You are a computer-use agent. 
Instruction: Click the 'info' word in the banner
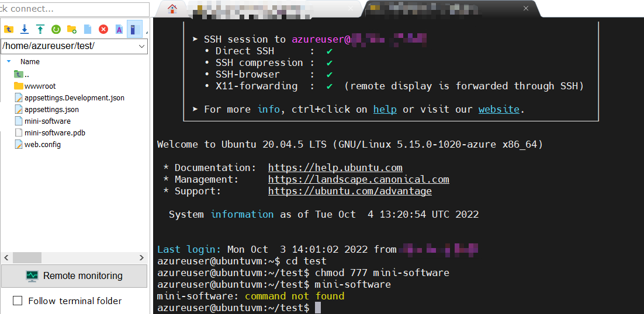coord(269,109)
